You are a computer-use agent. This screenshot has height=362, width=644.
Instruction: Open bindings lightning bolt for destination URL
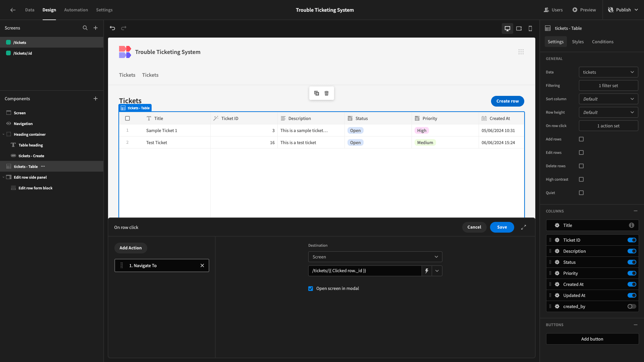[427, 271]
